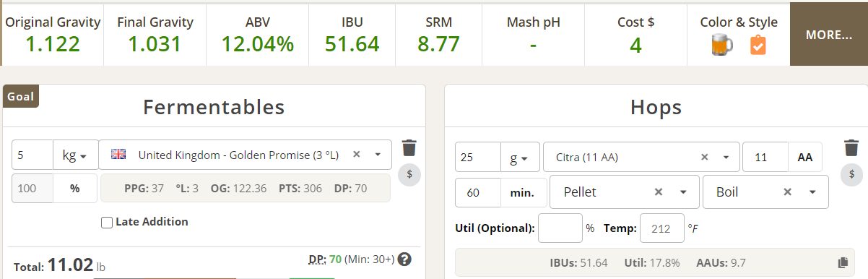Clear the Golden Promise selection with X
Viewport: 868px width, 279px height.
pyautogui.click(x=356, y=155)
